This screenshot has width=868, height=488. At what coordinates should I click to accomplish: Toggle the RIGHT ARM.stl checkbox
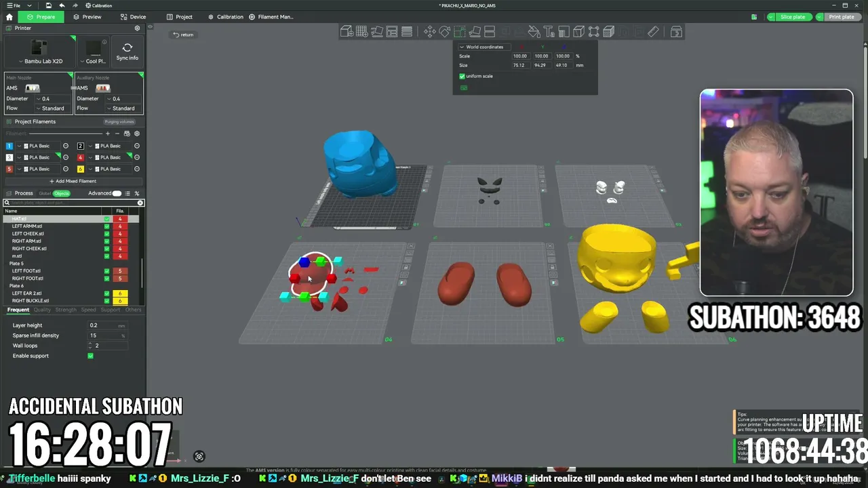click(x=106, y=241)
